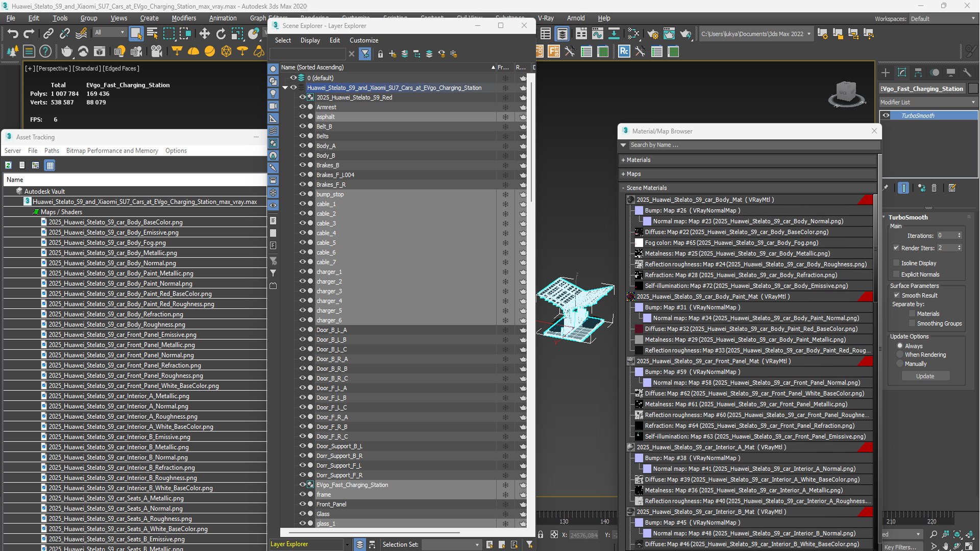Check Separate by Smoothing Groups option
The width and height of the screenshot is (980, 551).
(x=912, y=323)
